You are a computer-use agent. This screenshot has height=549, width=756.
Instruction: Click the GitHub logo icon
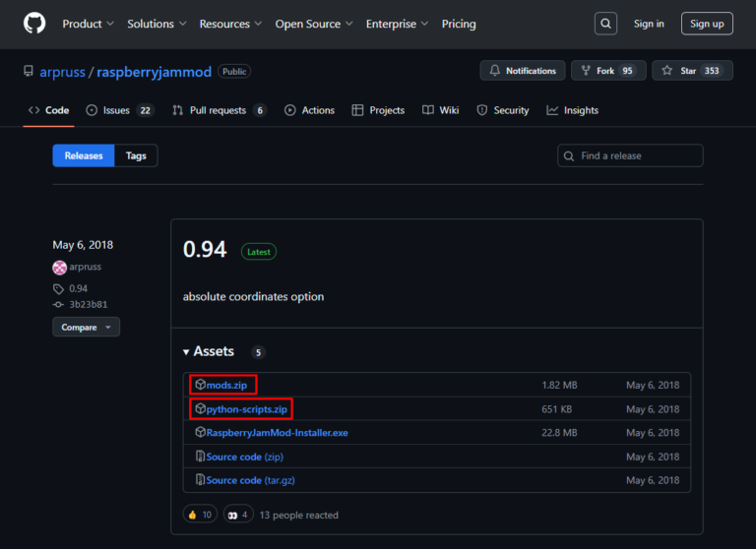pyautogui.click(x=34, y=24)
